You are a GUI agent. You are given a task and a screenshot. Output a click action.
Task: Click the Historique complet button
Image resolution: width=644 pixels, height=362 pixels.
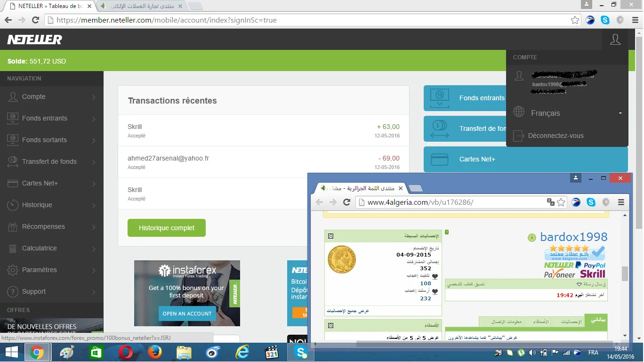167,228
